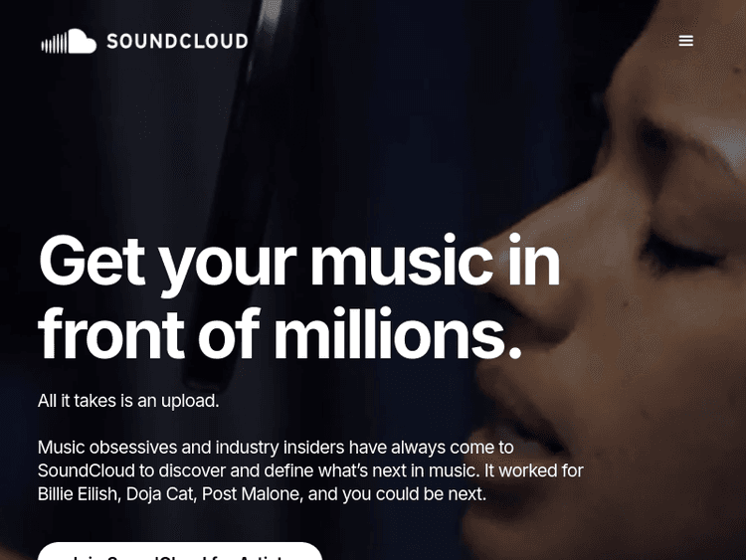Click the name "Billie Eilish" in the paragraph
746x560 pixels.
pos(77,494)
